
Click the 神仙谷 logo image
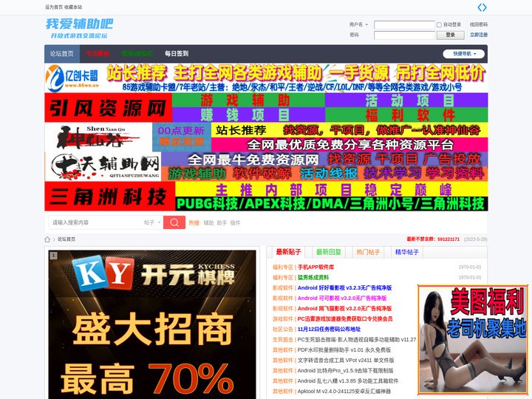tap(98, 137)
